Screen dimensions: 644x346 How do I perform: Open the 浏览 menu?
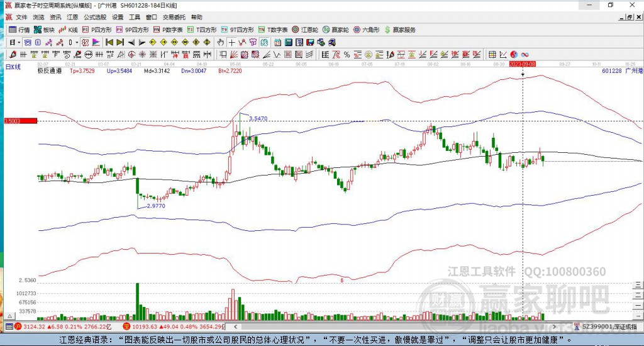pos(38,17)
